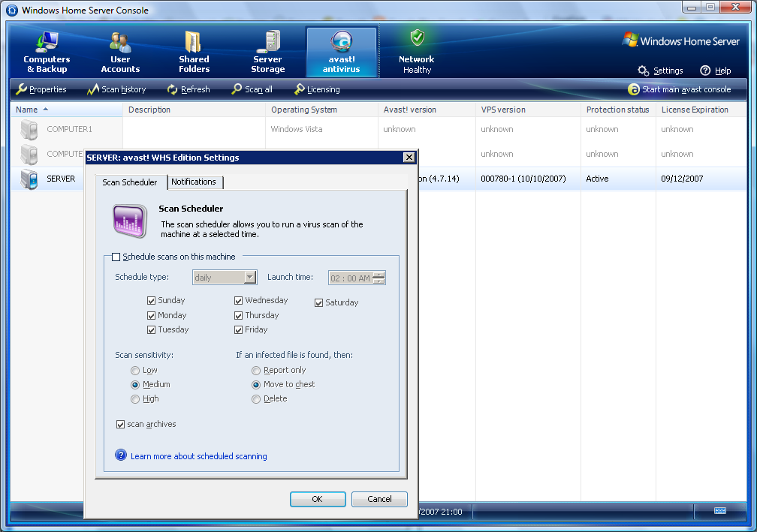The height and width of the screenshot is (532, 757).
Task: Click Active protection status for SERVER
Action: pyautogui.click(x=597, y=179)
